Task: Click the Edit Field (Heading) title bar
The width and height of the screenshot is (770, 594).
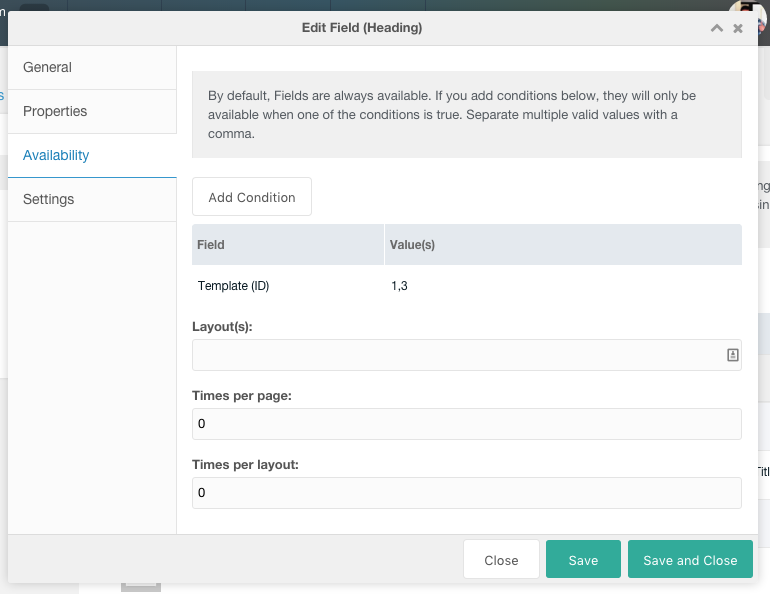Action: 362,28
